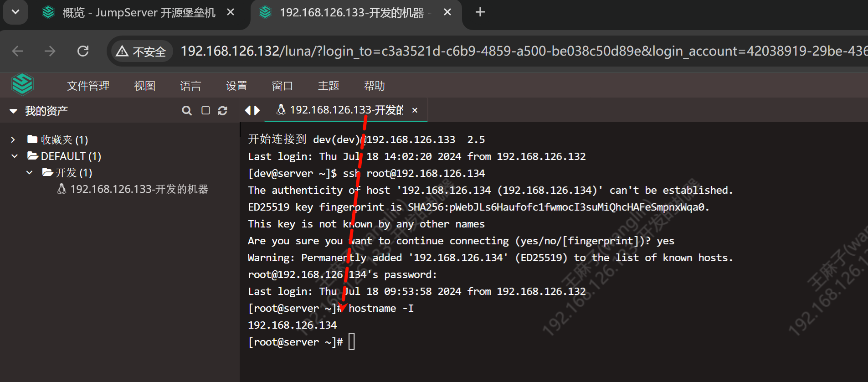Viewport: 868px width, 382px height.
Task: Select the 192.168.126.133-开发的机器 asset
Action: pyautogui.click(x=139, y=189)
